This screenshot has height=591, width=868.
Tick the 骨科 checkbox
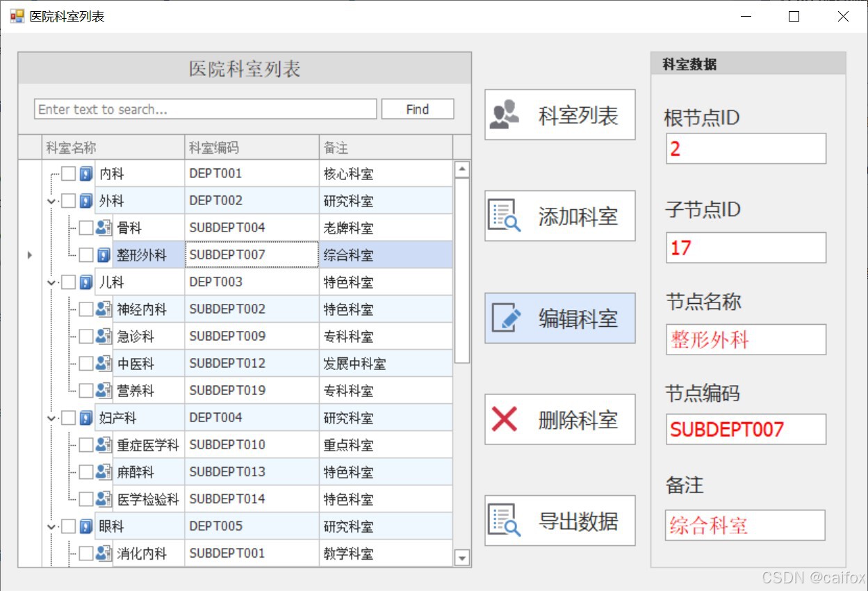(85, 228)
